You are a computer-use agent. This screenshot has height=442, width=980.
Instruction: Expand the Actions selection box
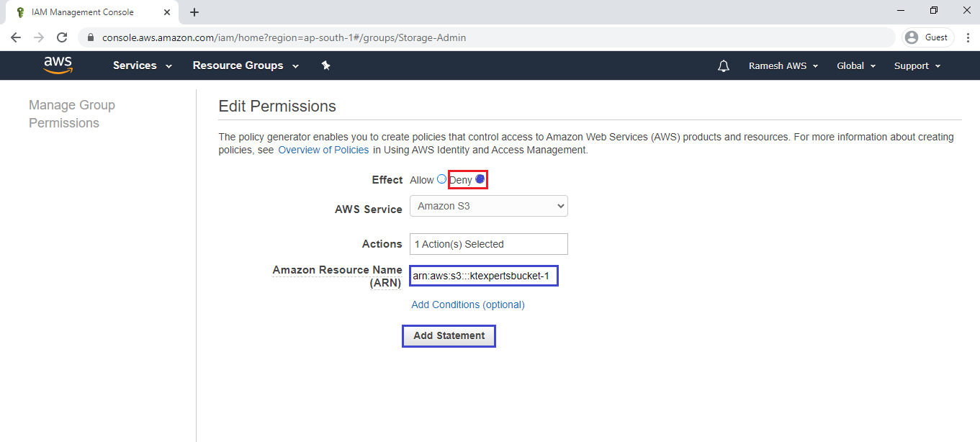point(488,244)
